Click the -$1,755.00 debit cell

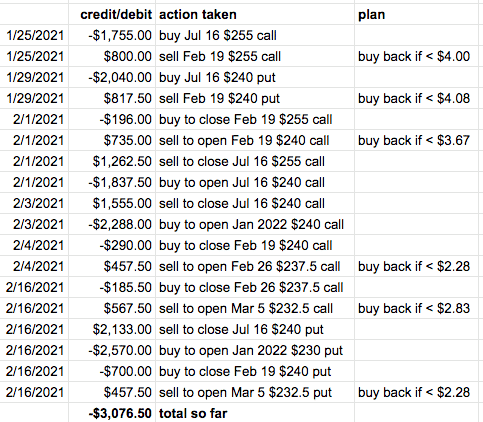tap(112, 35)
